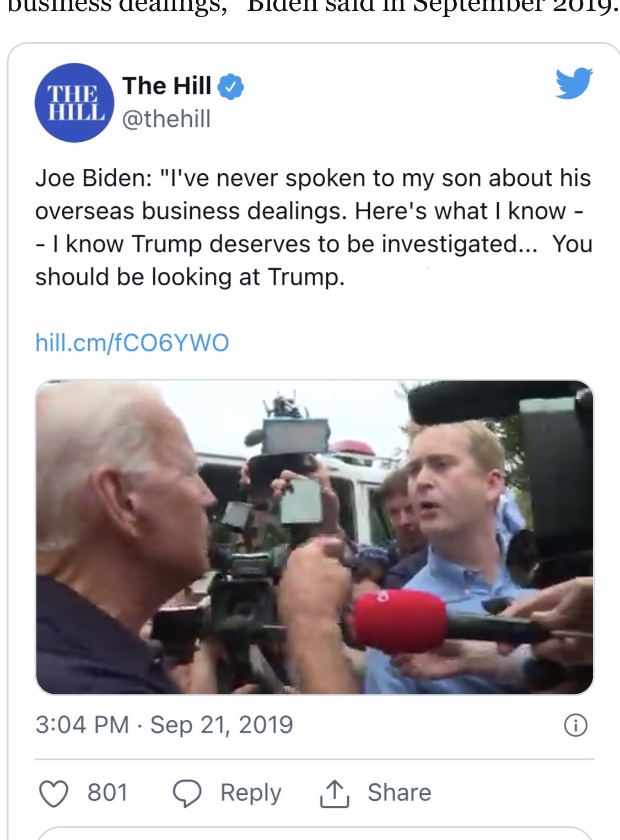Click the reporter in blue shirt in video
The height and width of the screenshot is (840, 620).
pos(463,552)
